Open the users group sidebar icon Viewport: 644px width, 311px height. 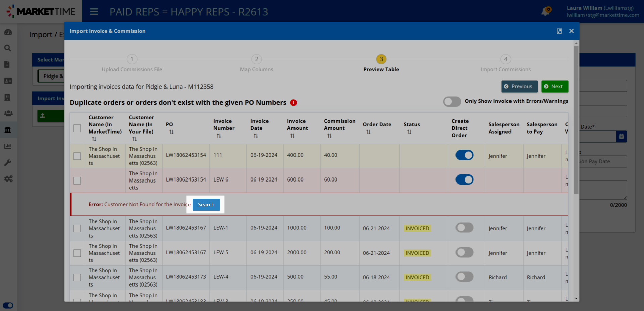(x=8, y=113)
